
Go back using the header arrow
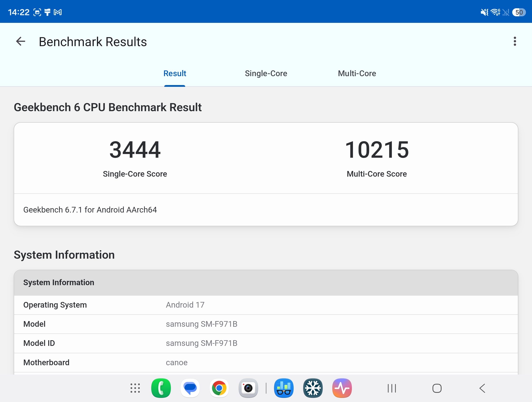pyautogui.click(x=21, y=41)
